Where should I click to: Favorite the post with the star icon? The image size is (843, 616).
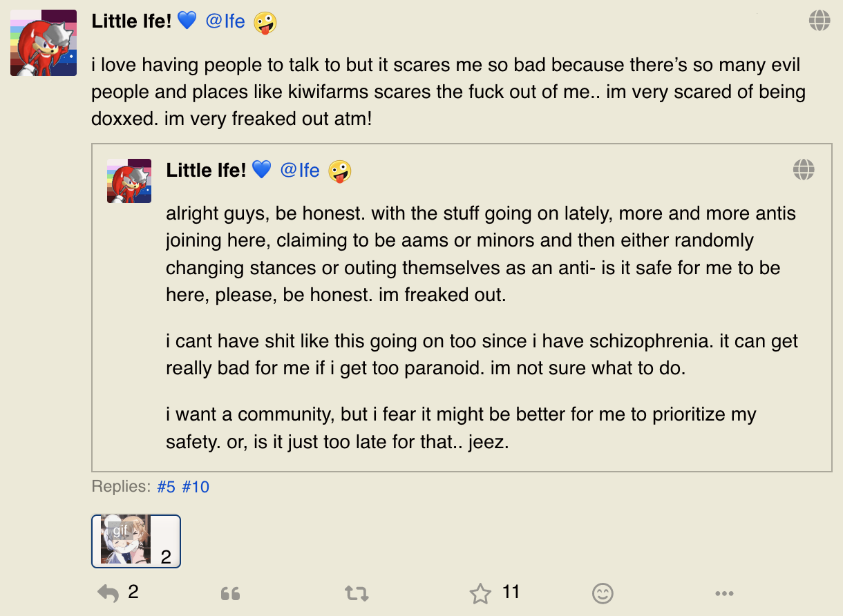(480, 593)
